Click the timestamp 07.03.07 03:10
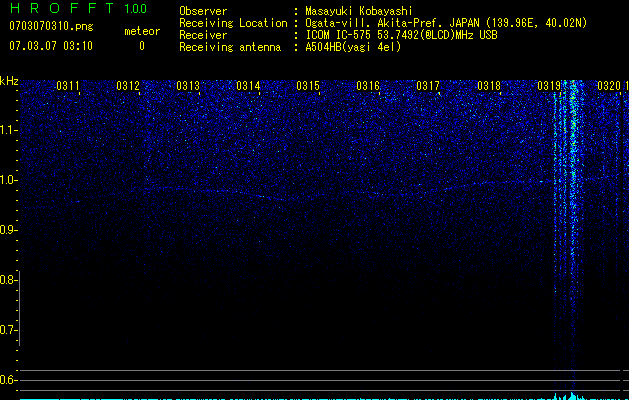The width and height of the screenshot is (629, 400). tap(51, 46)
